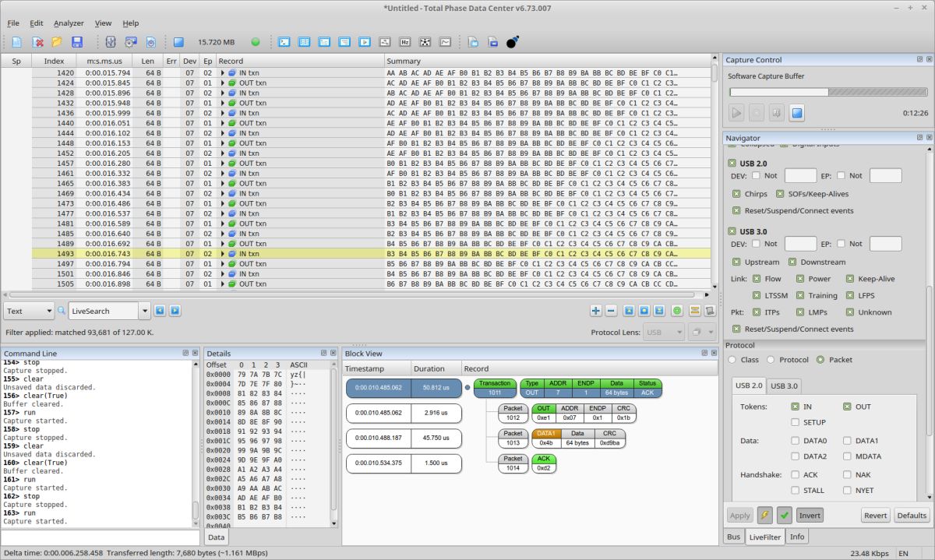Viewport: 935px width, 560px height.
Task: Click the blue minus collapse-all icon
Action: click(612, 311)
